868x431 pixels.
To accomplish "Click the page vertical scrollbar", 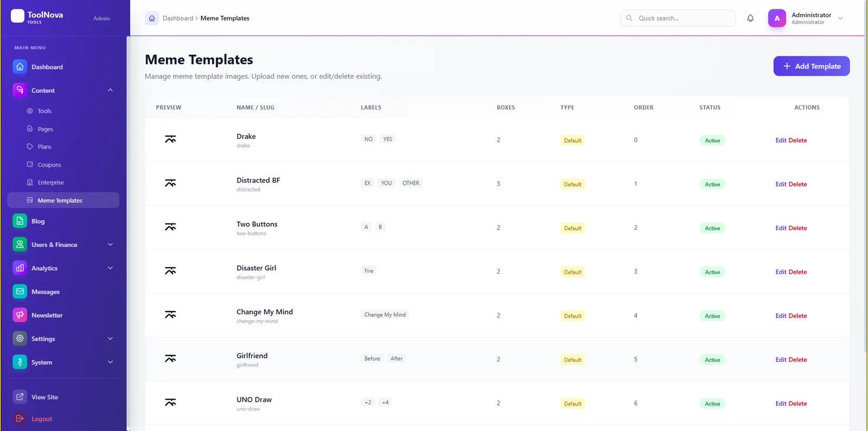I will (865, 176).
